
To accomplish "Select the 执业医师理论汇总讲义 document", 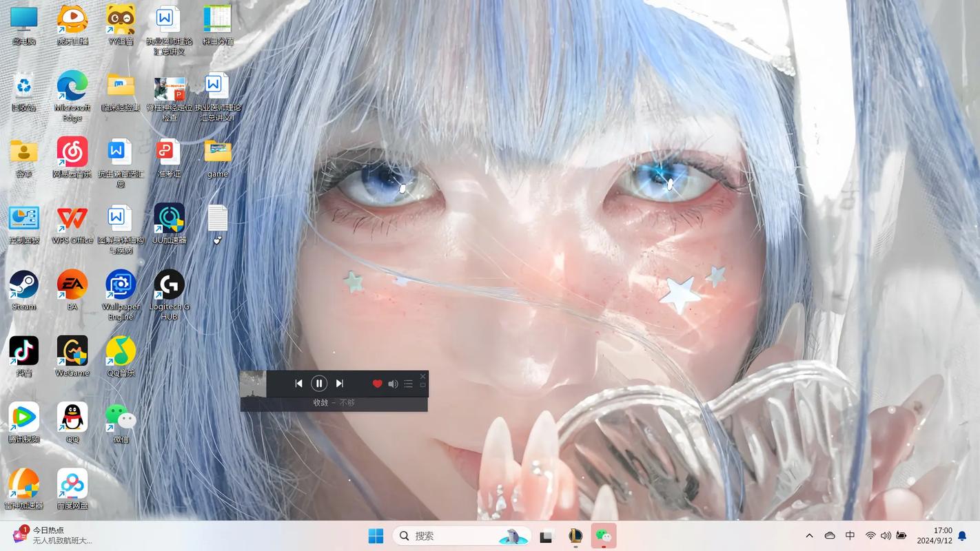I will [x=169, y=30].
